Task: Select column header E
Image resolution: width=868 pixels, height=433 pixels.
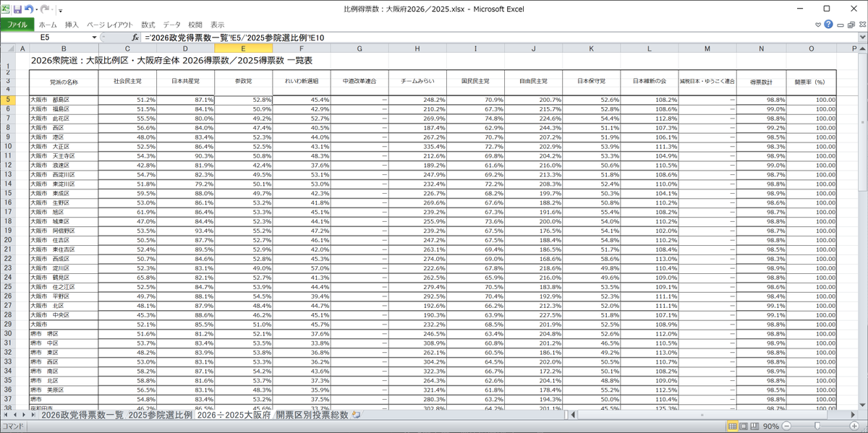Action: 244,49
